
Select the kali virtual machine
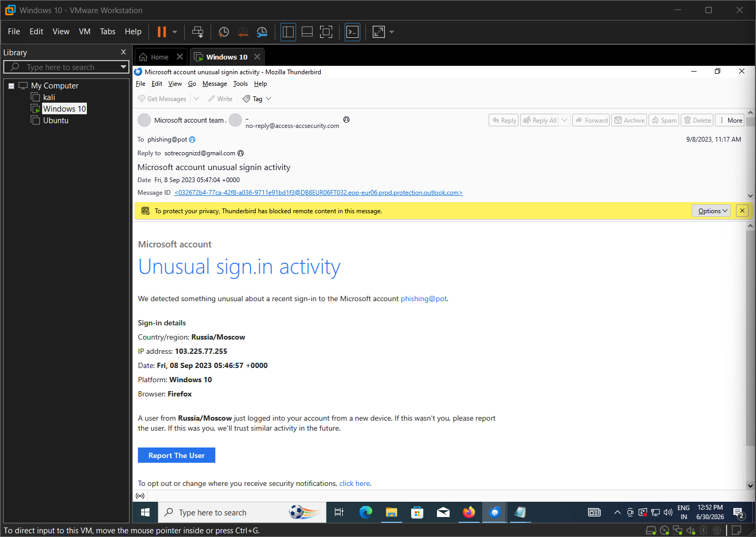point(49,97)
